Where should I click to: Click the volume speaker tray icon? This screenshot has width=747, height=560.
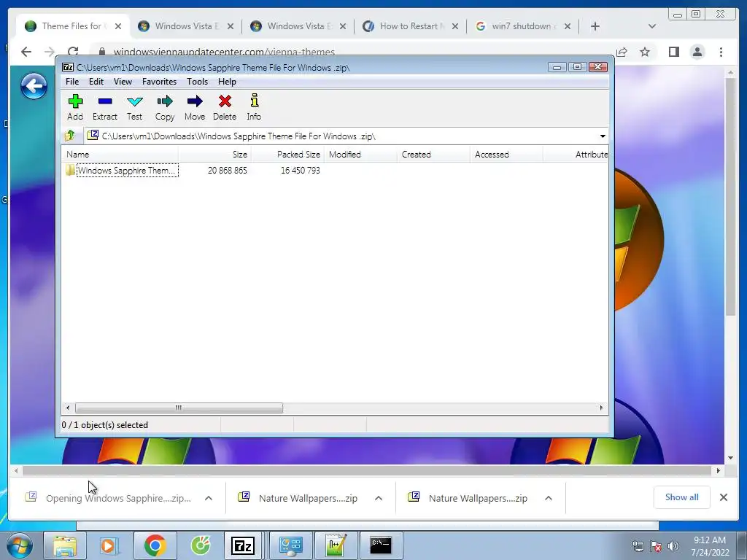tap(673, 546)
